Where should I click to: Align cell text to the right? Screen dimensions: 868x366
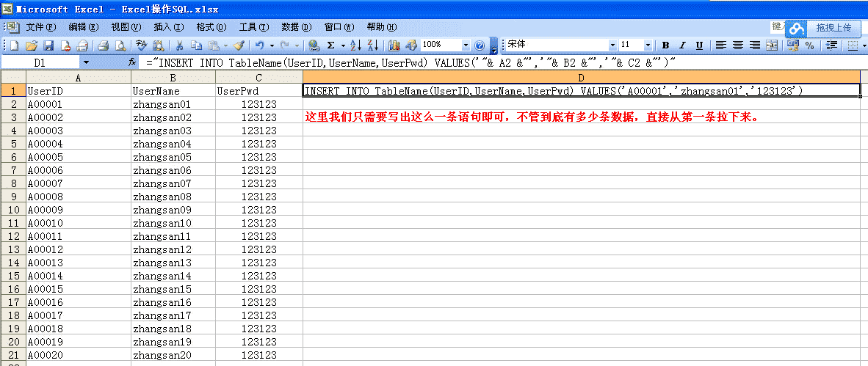click(755, 45)
